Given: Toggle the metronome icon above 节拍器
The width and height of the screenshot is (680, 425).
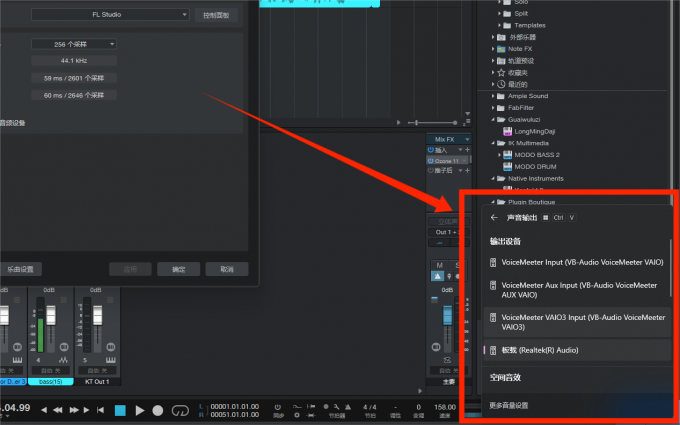Looking at the screenshot, I should 348,407.
